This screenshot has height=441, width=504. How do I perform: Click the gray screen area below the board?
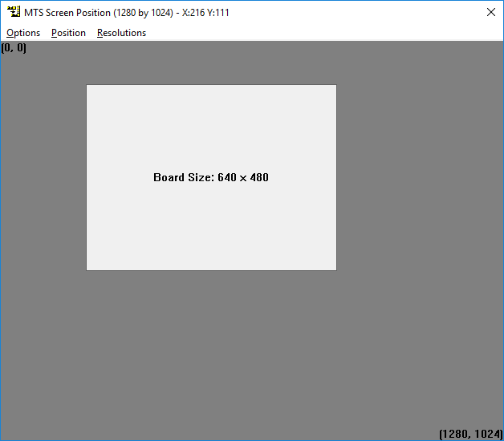point(211,353)
